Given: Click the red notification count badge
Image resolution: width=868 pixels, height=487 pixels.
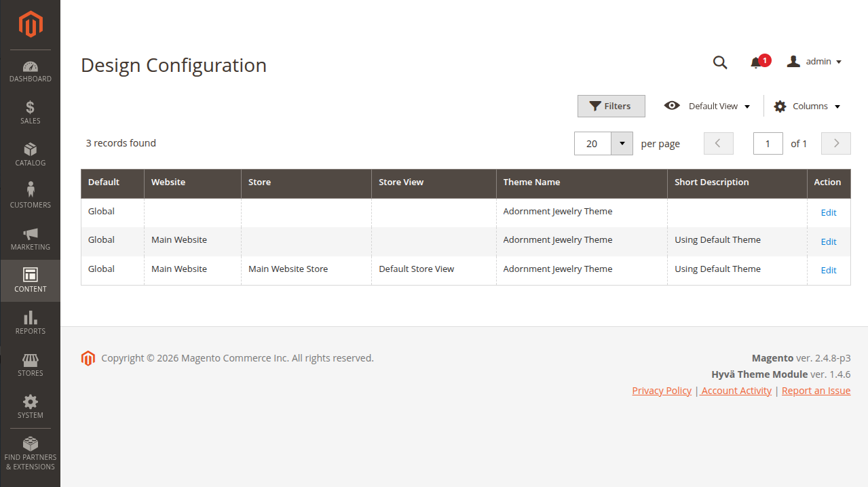Looking at the screenshot, I should (x=765, y=60).
